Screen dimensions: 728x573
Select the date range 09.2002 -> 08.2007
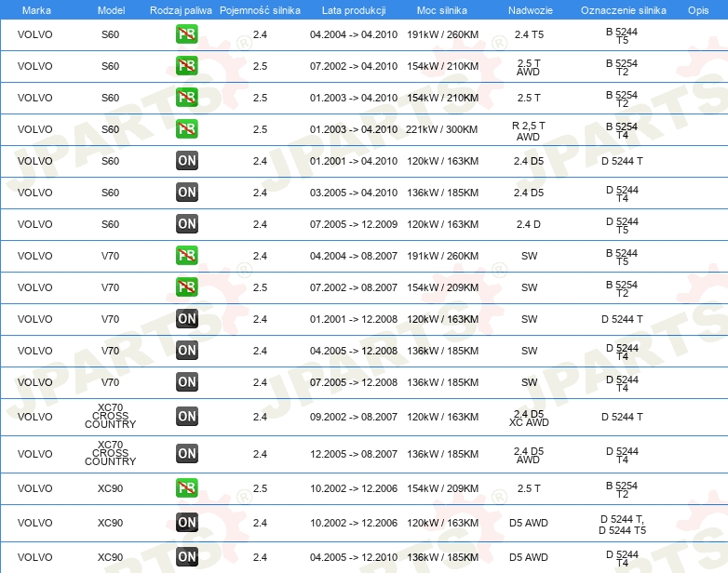click(354, 416)
